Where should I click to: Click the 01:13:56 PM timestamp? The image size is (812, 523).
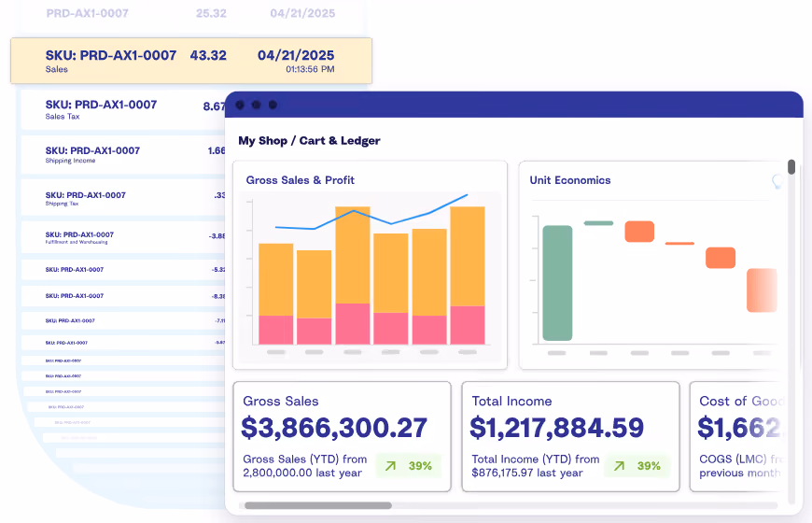point(310,69)
